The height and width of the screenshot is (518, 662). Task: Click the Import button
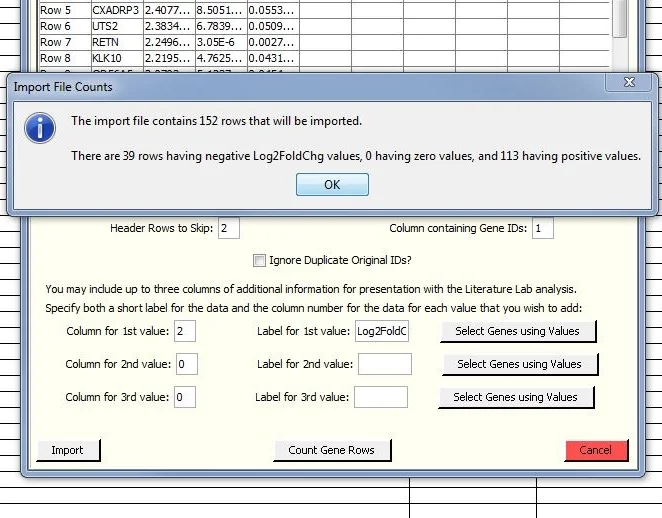pyautogui.click(x=68, y=450)
